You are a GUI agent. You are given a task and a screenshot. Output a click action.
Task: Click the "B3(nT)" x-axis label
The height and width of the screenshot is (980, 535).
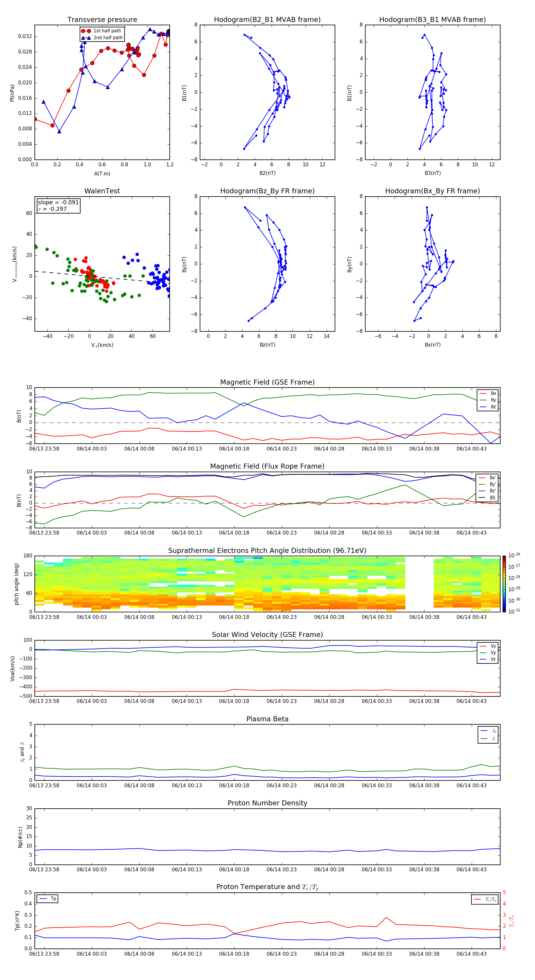pos(432,173)
